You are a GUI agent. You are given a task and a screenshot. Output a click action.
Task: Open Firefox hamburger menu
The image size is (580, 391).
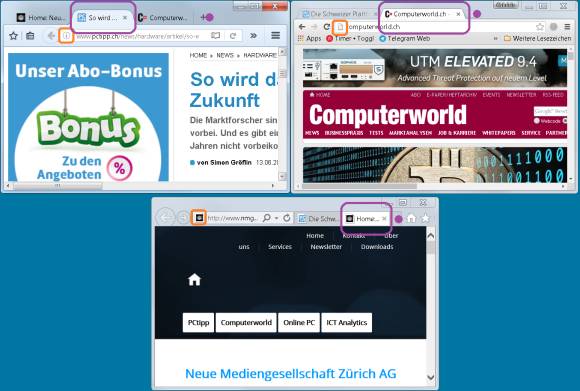[x=275, y=36]
